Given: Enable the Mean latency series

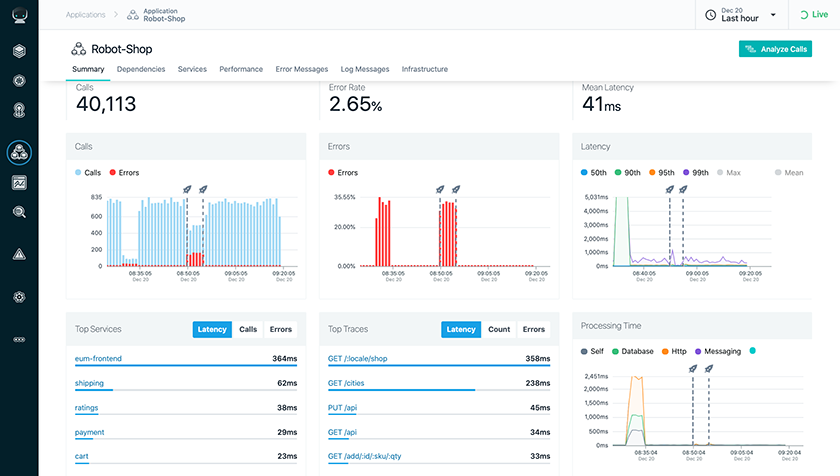Looking at the screenshot, I should [x=789, y=173].
